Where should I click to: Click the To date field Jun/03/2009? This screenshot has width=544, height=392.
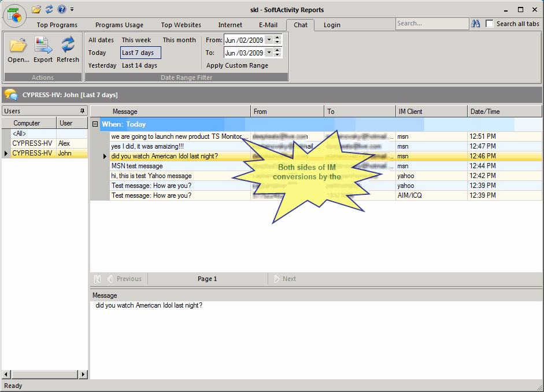(245, 53)
